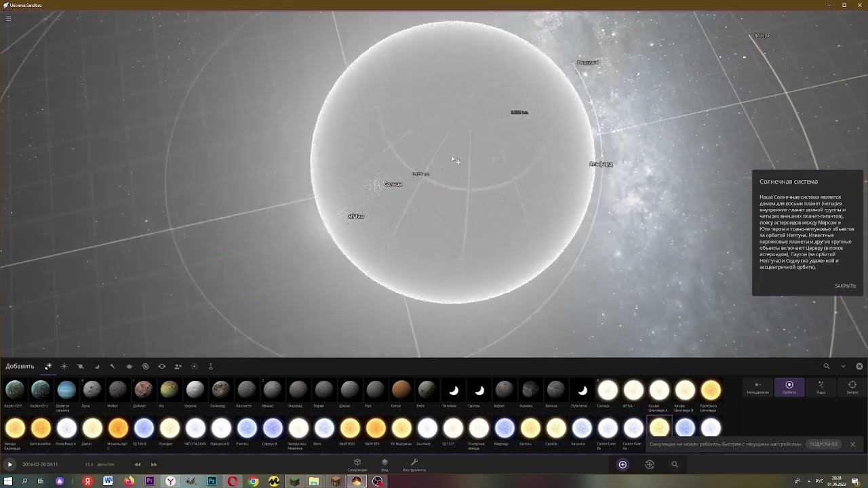Image resolution: width=868 pixels, height=488 pixels.
Task: Click the search magnifier in the add panel
Action: pos(827,366)
